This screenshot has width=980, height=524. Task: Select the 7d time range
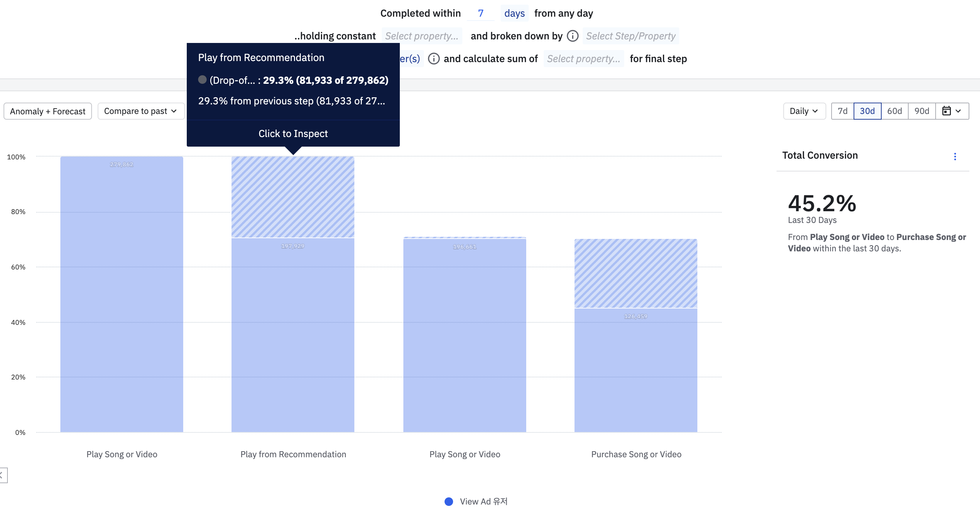click(842, 111)
